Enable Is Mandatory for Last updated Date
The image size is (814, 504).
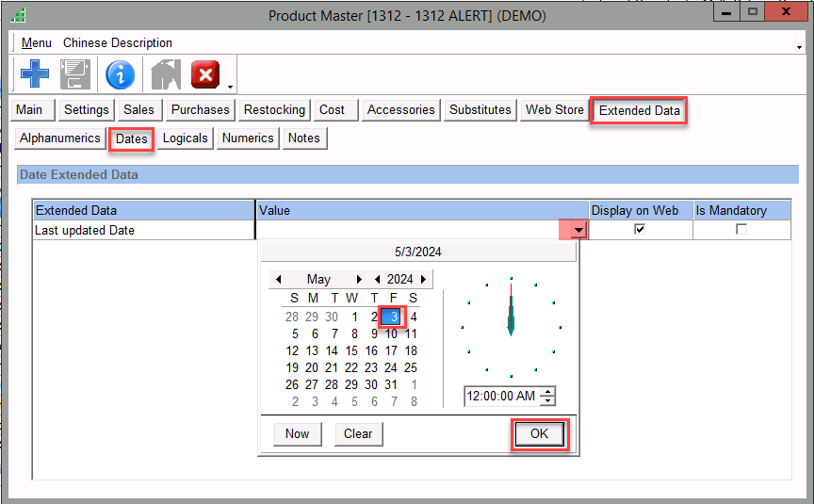pos(741,230)
